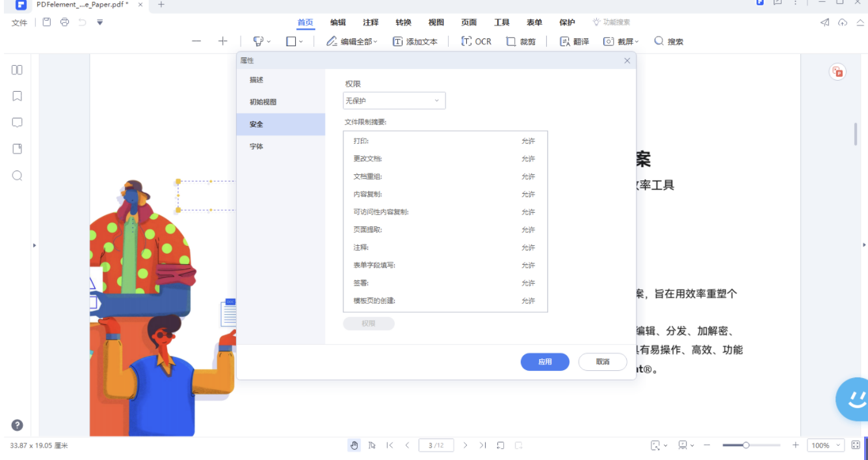Select the Hand tool in the status bar

[354, 445]
